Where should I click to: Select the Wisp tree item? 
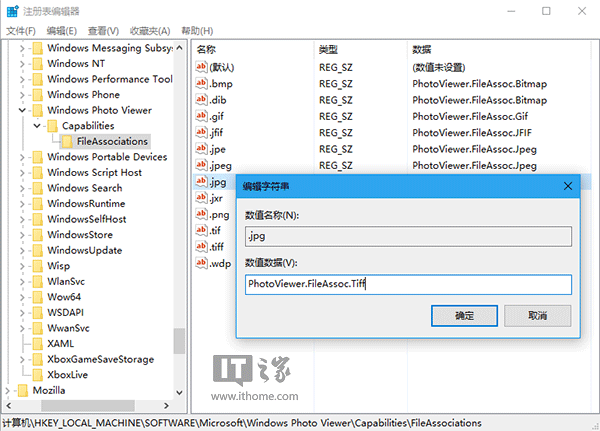point(59,266)
